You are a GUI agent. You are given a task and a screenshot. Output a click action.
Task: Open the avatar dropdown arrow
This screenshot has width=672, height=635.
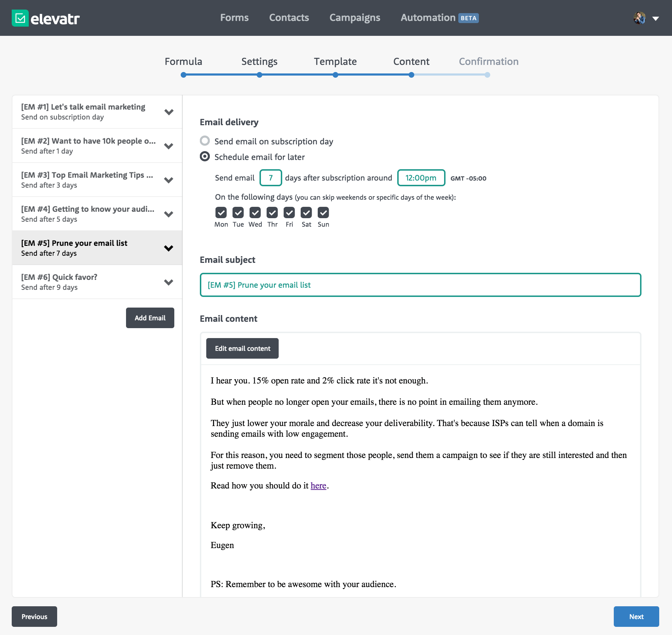(656, 18)
